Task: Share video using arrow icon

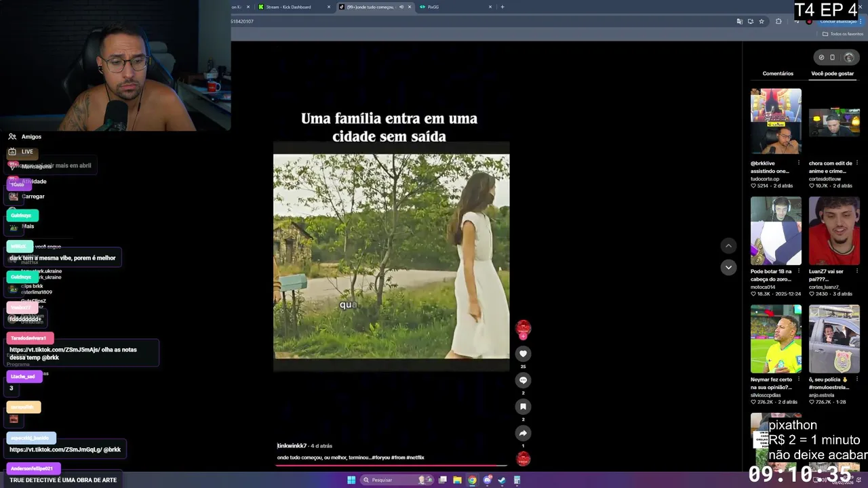Action: click(x=523, y=433)
